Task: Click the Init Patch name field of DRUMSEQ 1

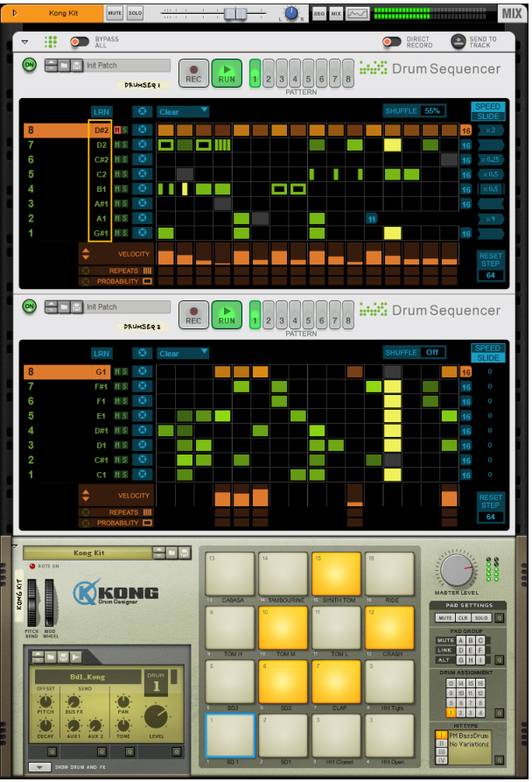Action: [128, 66]
